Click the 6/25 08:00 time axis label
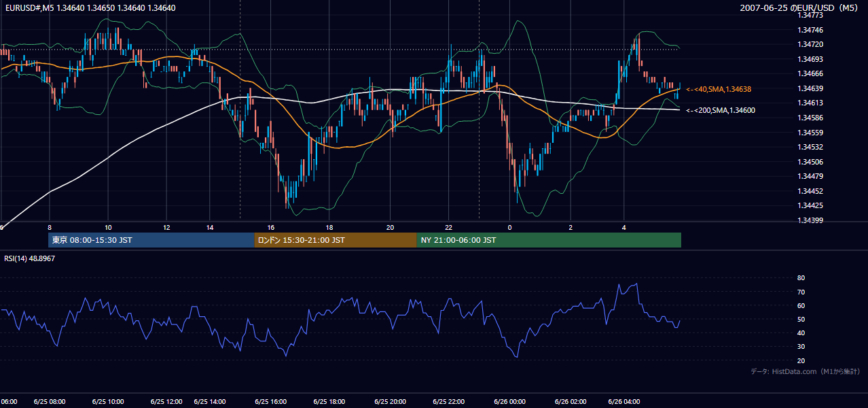This screenshot has height=408, width=868. tap(50, 402)
